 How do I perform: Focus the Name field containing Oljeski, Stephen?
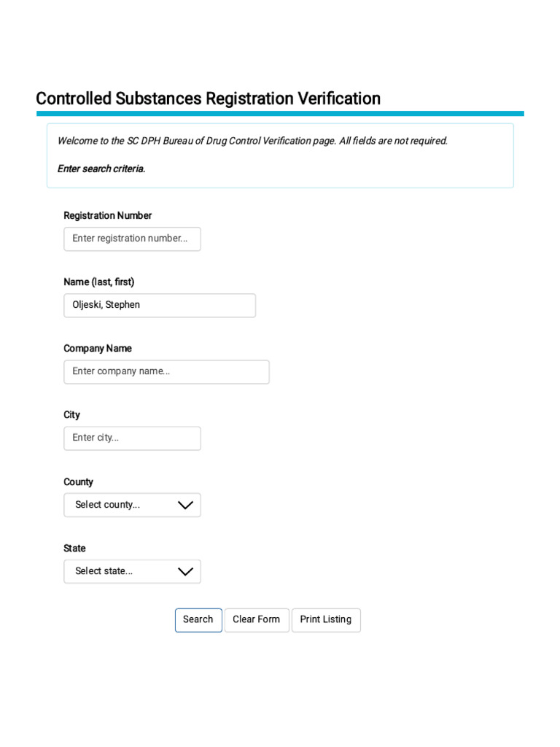coord(160,305)
